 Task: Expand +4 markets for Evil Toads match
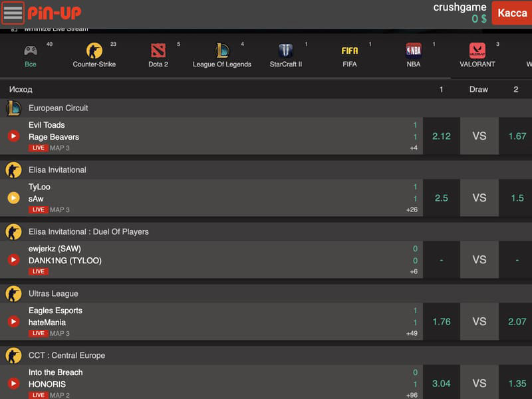coord(414,148)
